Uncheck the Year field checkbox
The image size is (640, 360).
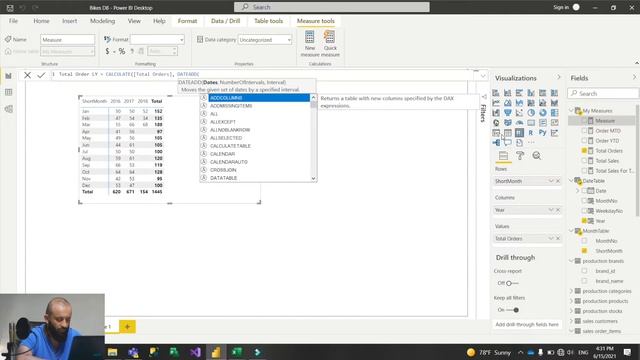click(x=584, y=221)
